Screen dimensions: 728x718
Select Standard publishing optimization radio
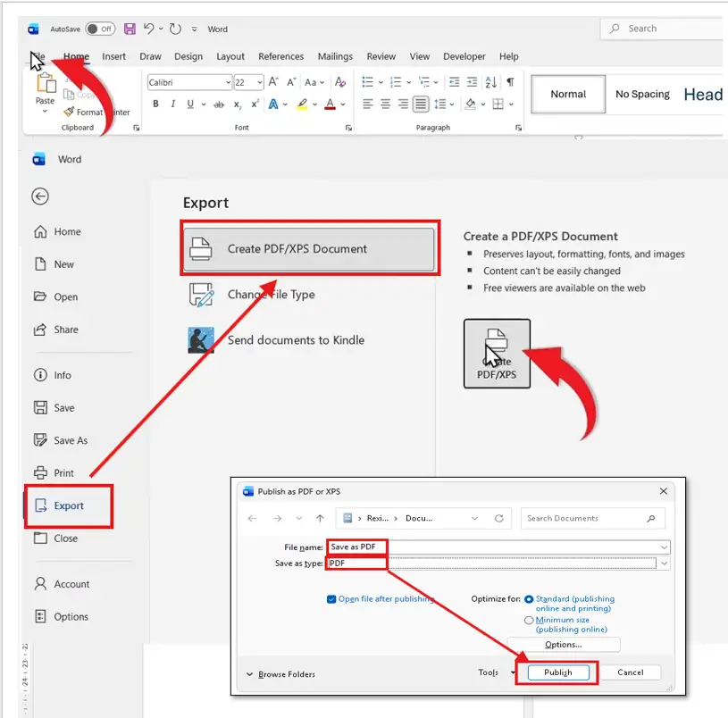(528, 599)
